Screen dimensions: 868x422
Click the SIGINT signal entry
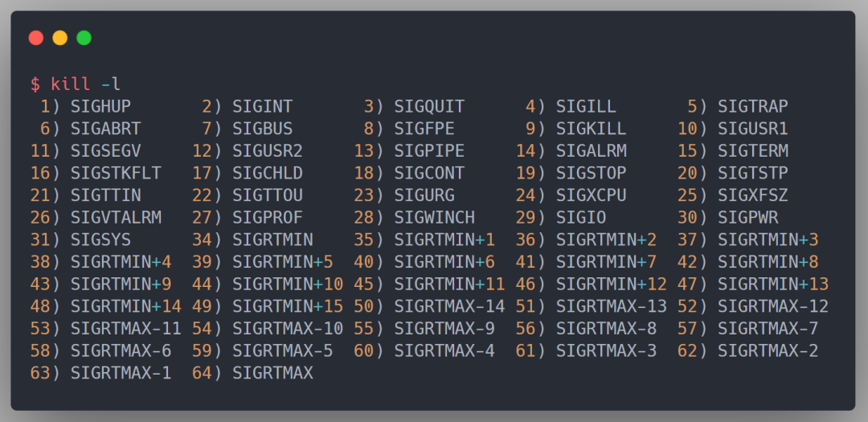(x=262, y=106)
